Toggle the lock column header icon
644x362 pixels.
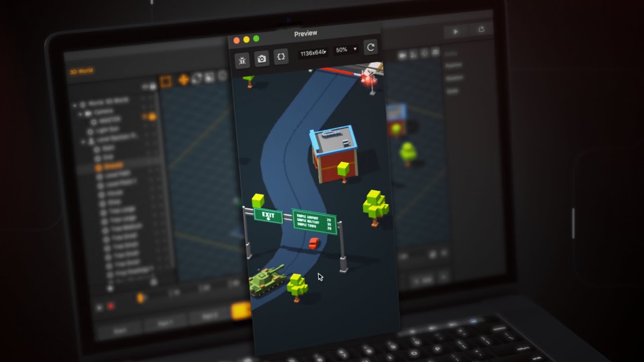pos(152,86)
